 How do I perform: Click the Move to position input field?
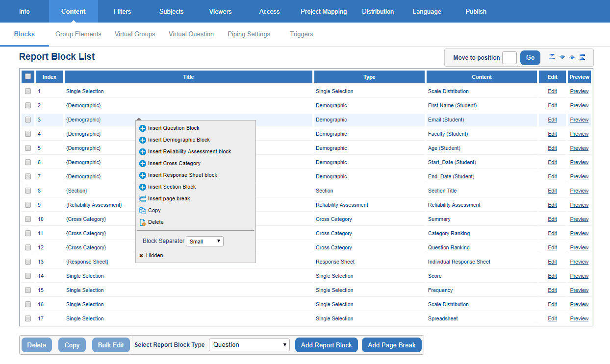click(x=509, y=57)
